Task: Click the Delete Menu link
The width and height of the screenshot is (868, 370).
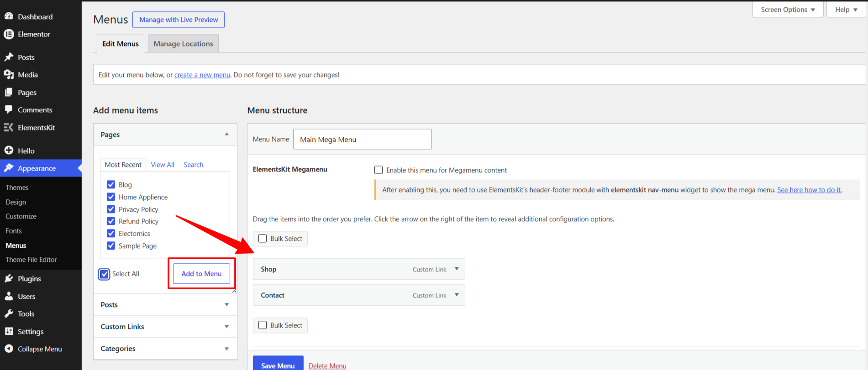Action: (327, 366)
